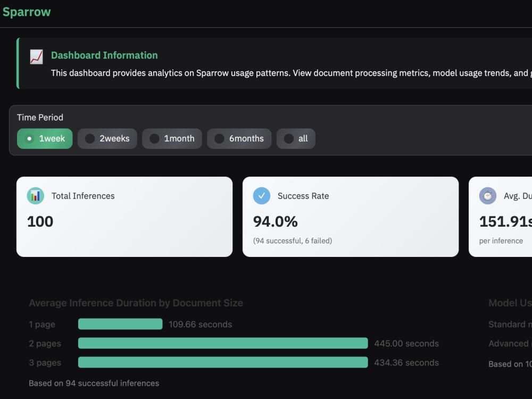
Task: Click the '445.00 seconds' value
Action: coord(406,343)
